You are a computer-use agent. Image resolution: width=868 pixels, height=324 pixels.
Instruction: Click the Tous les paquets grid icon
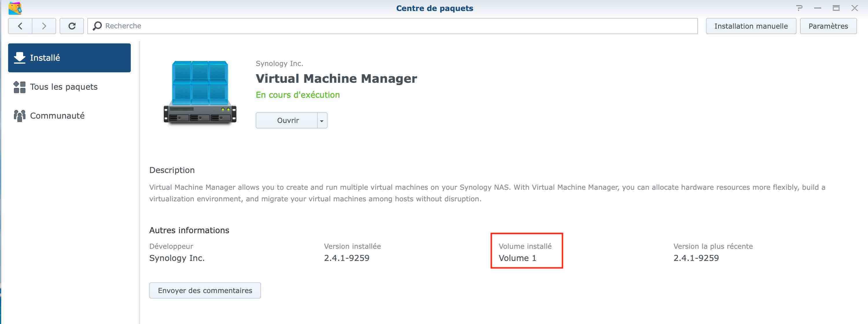[x=20, y=87]
